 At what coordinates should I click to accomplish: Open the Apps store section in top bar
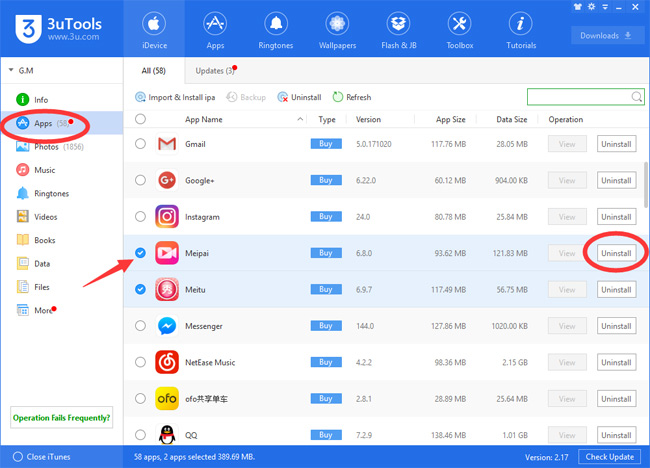click(215, 30)
